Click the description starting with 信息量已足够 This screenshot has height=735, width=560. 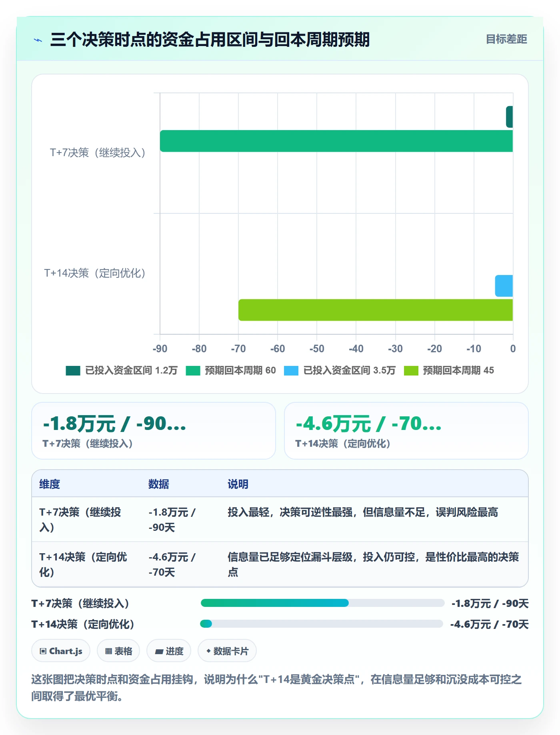(x=374, y=564)
